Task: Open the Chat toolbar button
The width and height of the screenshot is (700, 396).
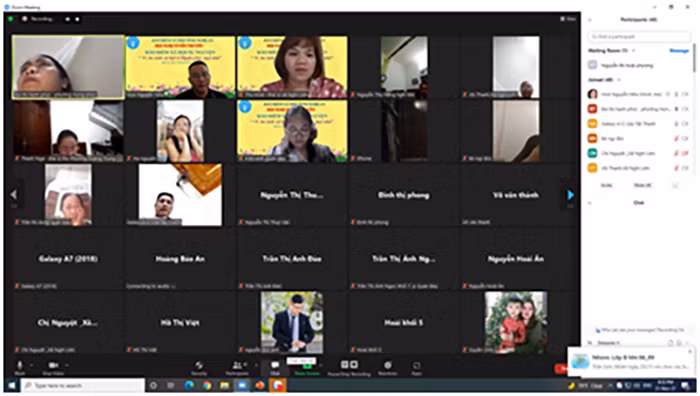Action: pyautogui.click(x=275, y=367)
